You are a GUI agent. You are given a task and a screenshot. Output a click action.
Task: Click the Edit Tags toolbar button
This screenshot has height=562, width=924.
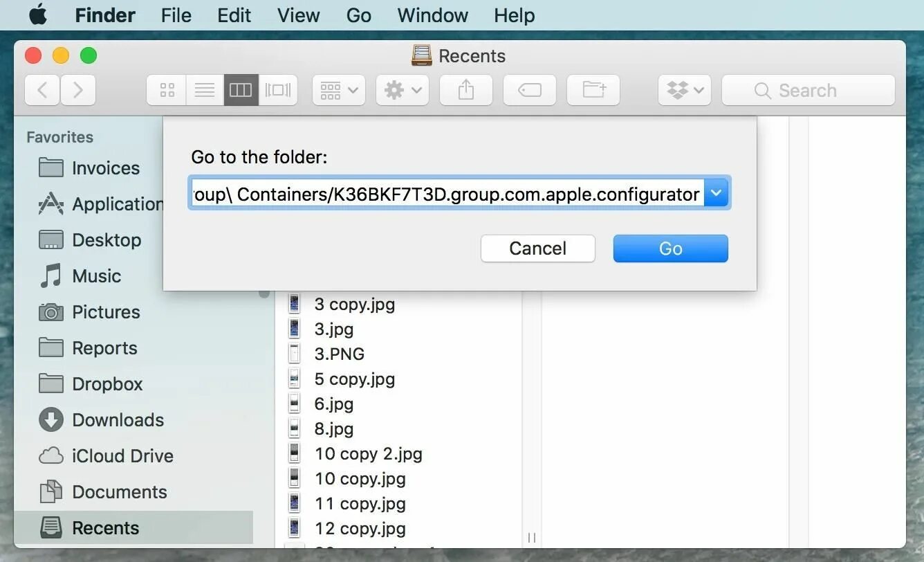tap(530, 90)
